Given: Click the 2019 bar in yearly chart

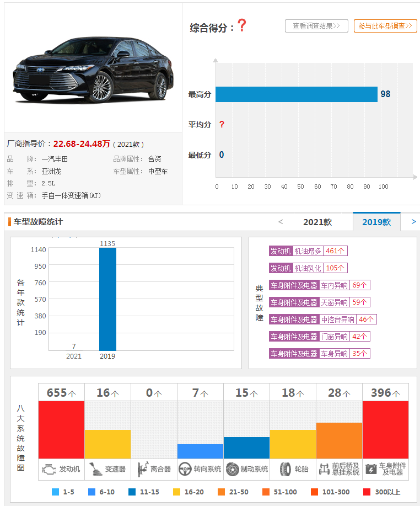Looking at the screenshot, I should [107, 299].
